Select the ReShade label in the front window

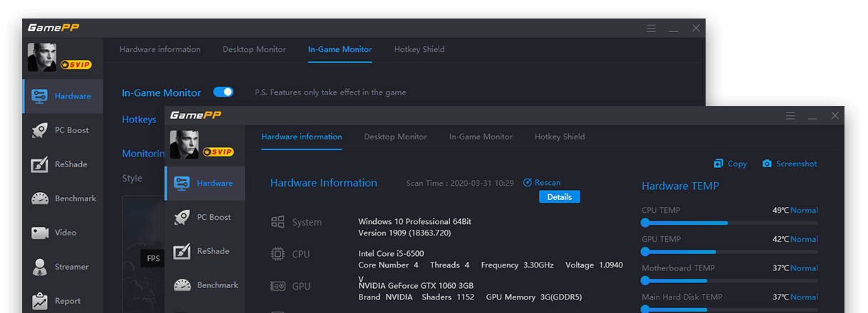point(213,251)
